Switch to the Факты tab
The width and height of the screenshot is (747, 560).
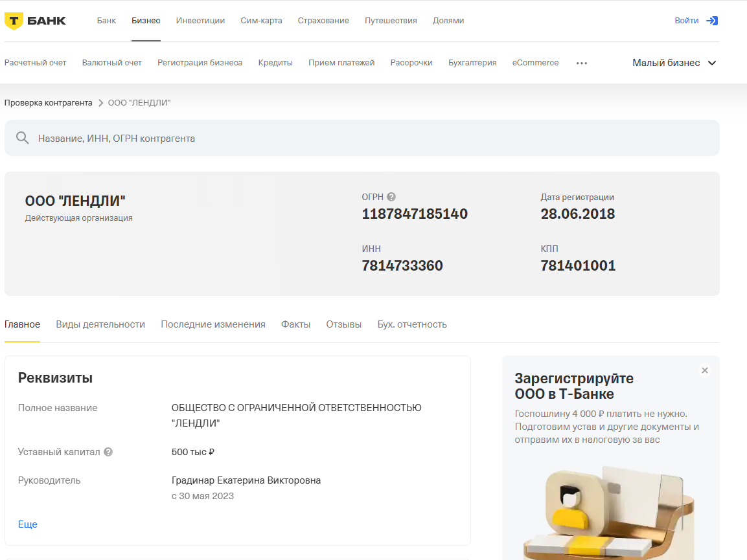tap(296, 324)
